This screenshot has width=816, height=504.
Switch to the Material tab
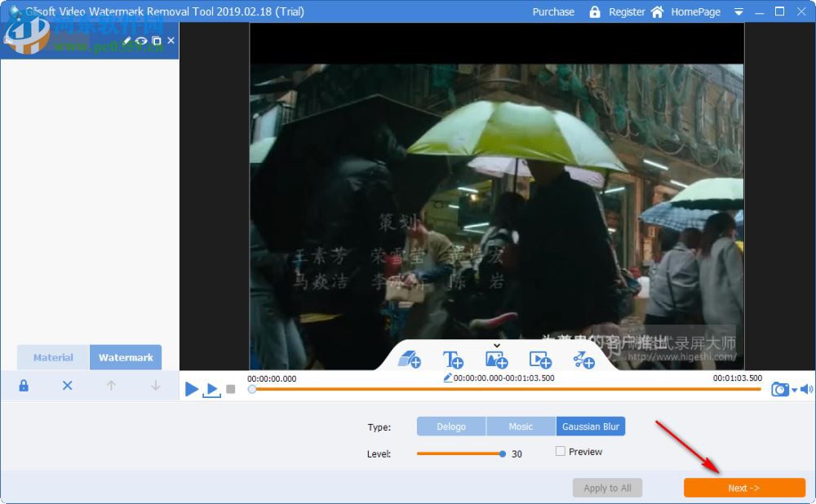tap(52, 357)
